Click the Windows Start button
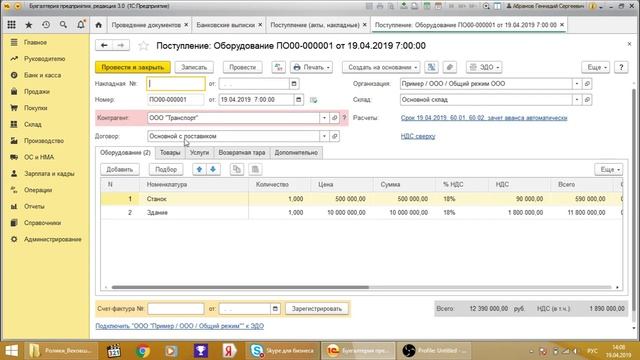The width and height of the screenshot is (640, 360). point(11,351)
